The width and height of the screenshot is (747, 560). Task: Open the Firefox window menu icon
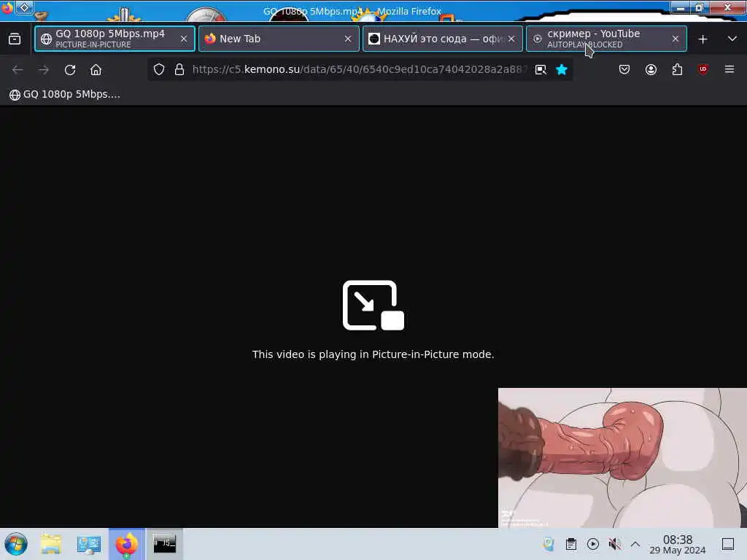7,7
